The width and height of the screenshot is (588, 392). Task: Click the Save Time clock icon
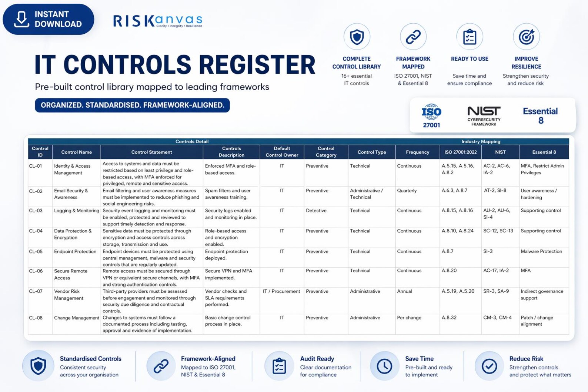click(384, 366)
